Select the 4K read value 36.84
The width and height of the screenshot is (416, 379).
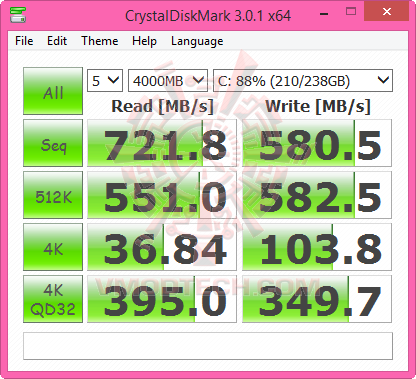162,247
